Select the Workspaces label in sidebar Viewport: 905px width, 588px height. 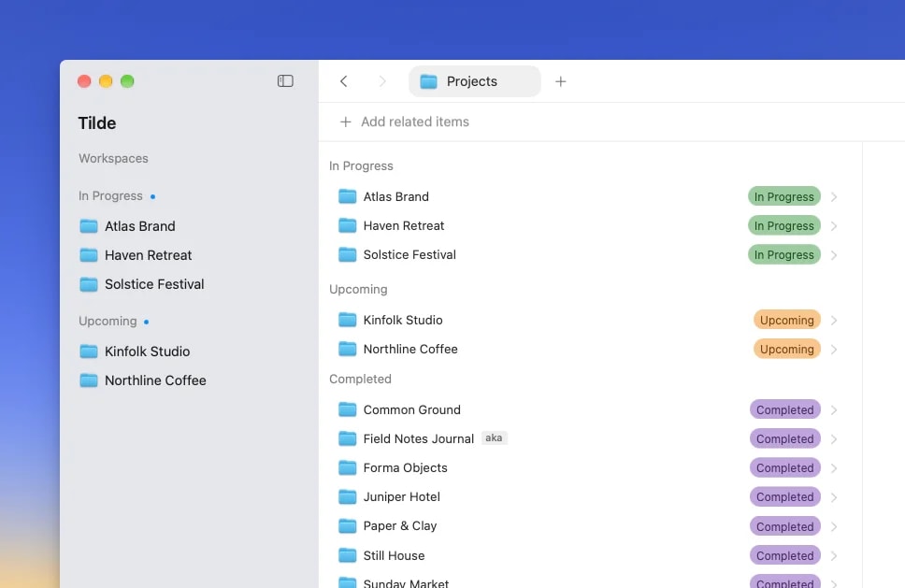[113, 158]
